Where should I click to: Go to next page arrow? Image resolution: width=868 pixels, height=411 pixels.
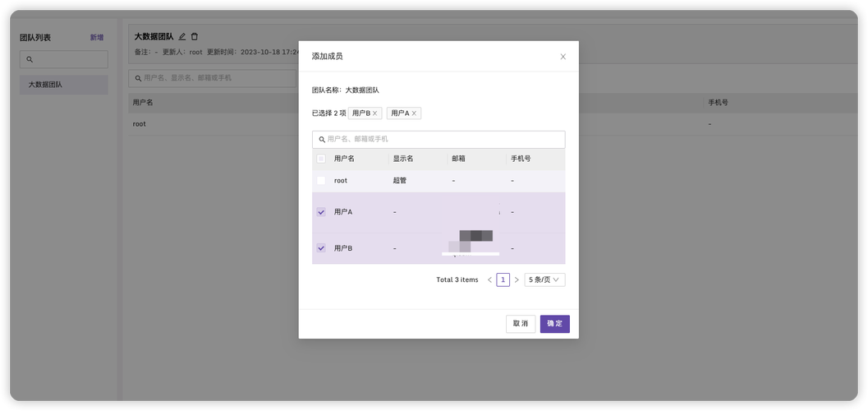click(x=517, y=279)
